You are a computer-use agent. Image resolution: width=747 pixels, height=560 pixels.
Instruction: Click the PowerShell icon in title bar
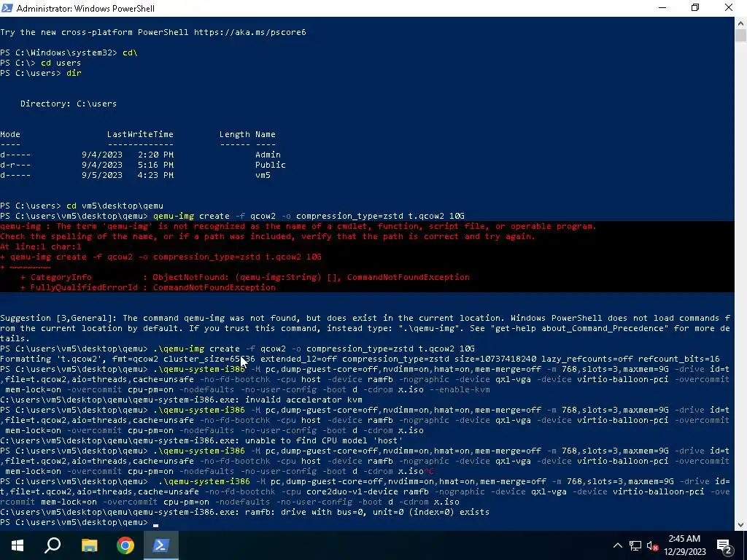coord(7,8)
